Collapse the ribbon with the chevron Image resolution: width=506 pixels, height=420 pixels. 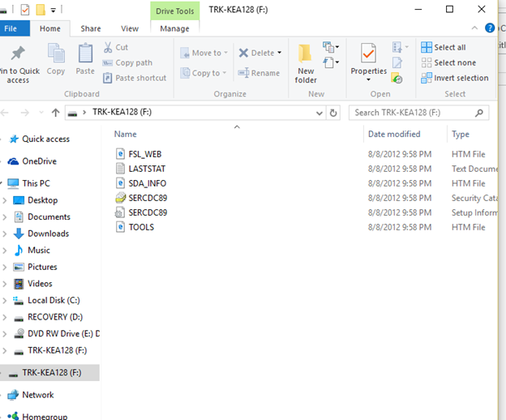[x=474, y=28]
